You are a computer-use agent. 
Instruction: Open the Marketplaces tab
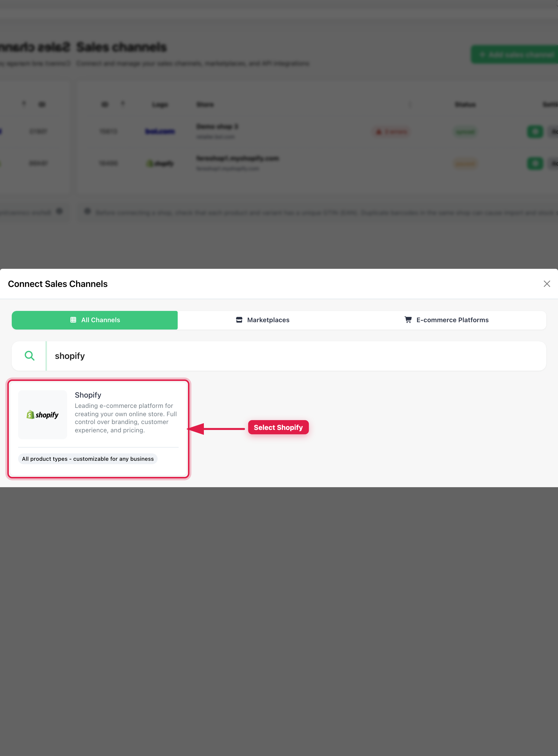262,320
